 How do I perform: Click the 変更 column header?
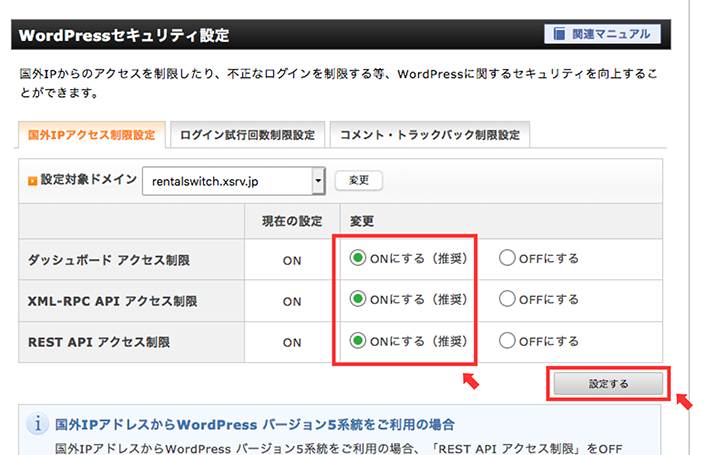362,221
